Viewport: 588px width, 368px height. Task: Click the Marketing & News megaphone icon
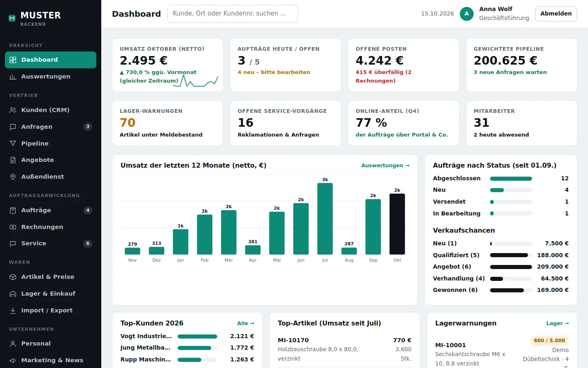click(13, 360)
